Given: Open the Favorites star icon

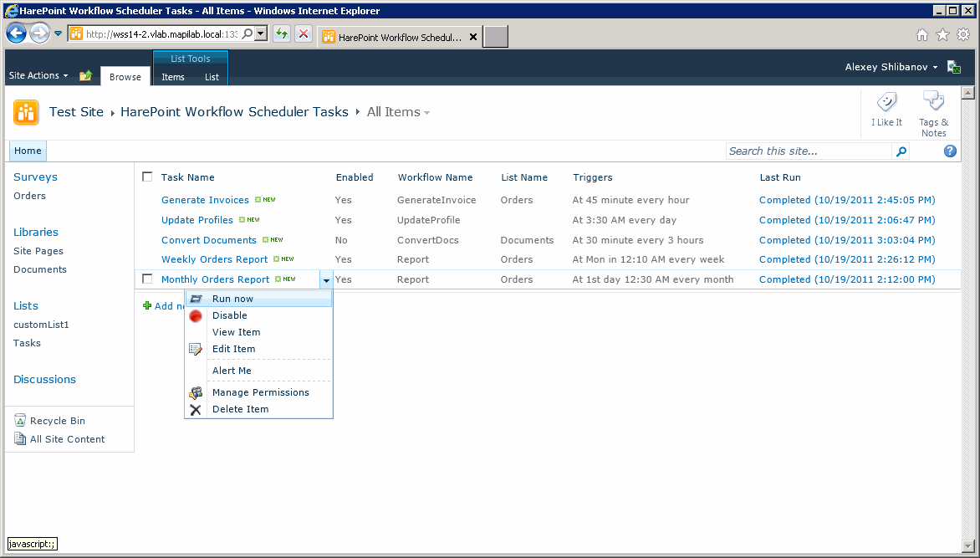Looking at the screenshot, I should 942,35.
